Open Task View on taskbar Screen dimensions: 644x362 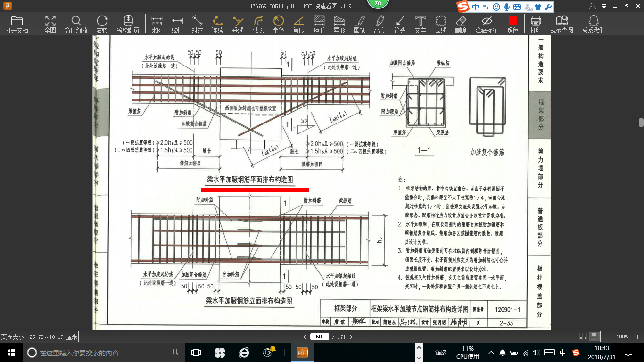[196, 352]
